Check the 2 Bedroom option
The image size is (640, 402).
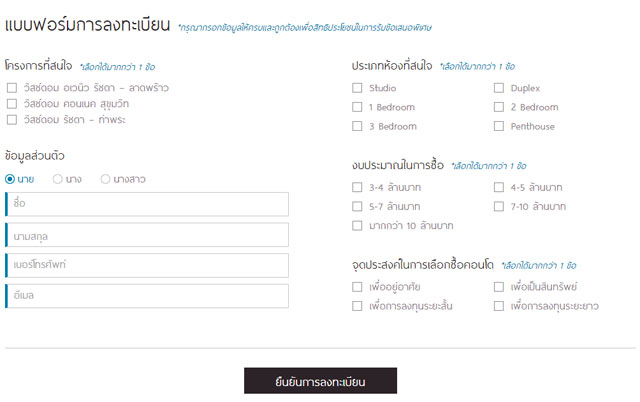tap(499, 107)
